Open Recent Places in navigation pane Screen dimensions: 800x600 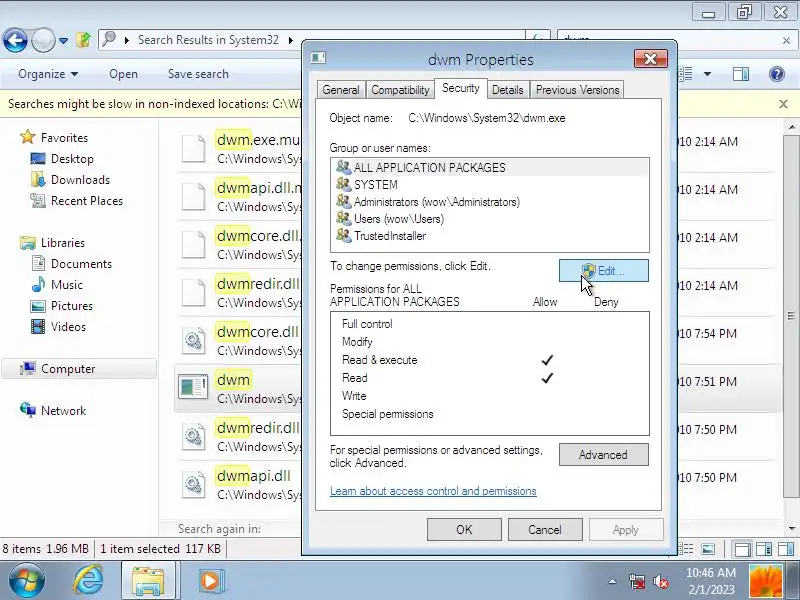click(x=87, y=201)
